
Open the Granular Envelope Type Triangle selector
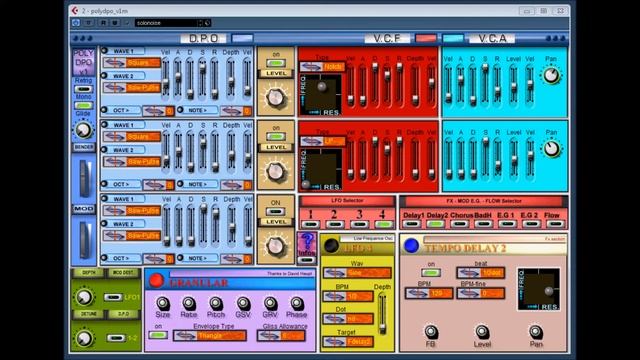point(210,336)
